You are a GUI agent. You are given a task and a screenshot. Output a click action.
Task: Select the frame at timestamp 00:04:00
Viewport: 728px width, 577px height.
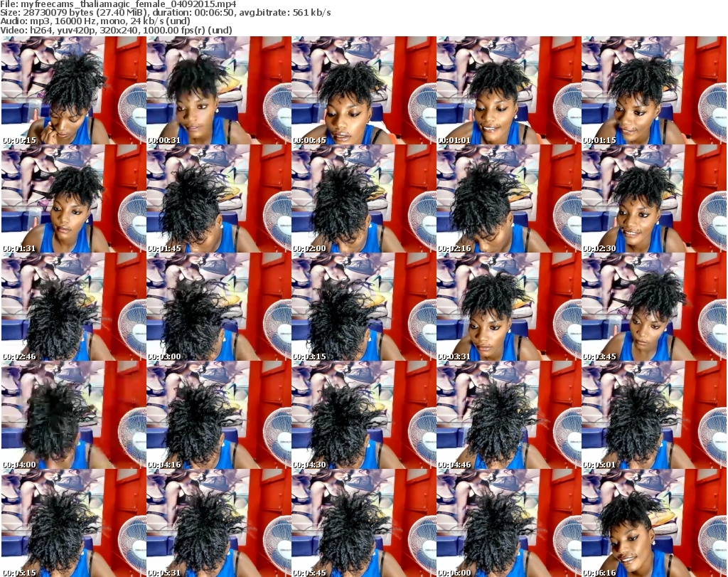point(74,415)
